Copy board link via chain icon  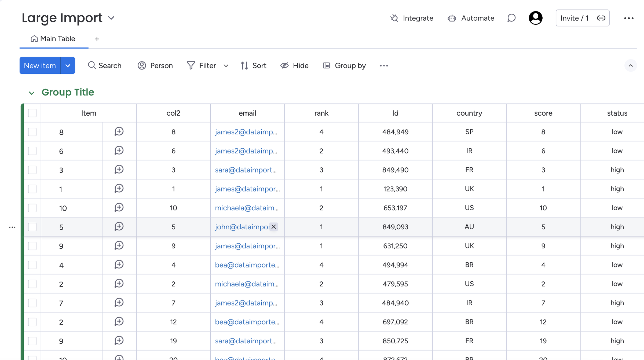[601, 18]
